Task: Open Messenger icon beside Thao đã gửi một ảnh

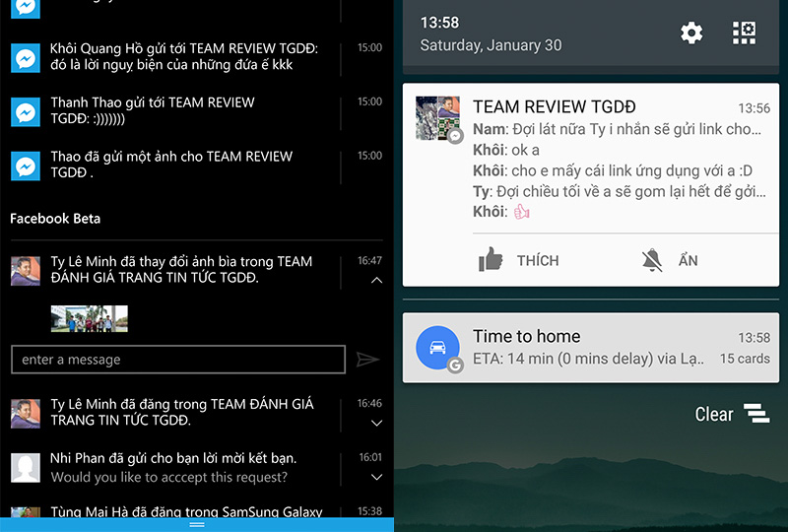Action: coord(26,166)
